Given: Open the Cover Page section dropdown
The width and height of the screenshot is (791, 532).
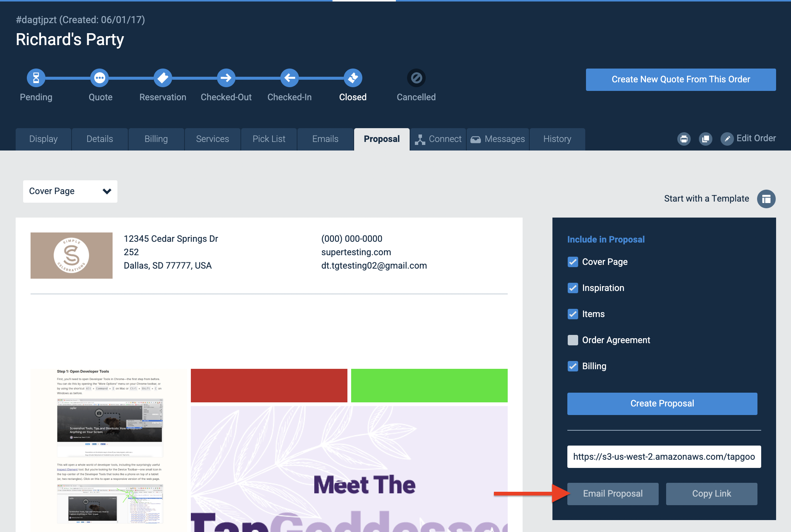Looking at the screenshot, I should point(70,191).
